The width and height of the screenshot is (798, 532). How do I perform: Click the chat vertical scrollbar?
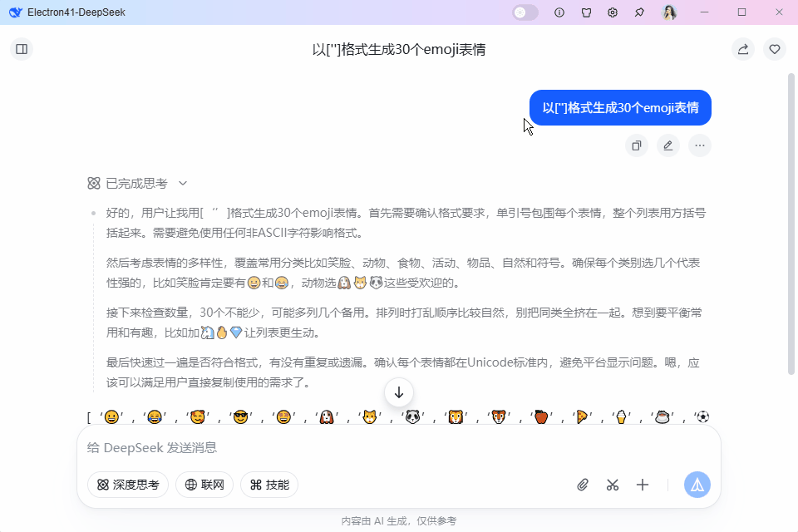coord(791,224)
